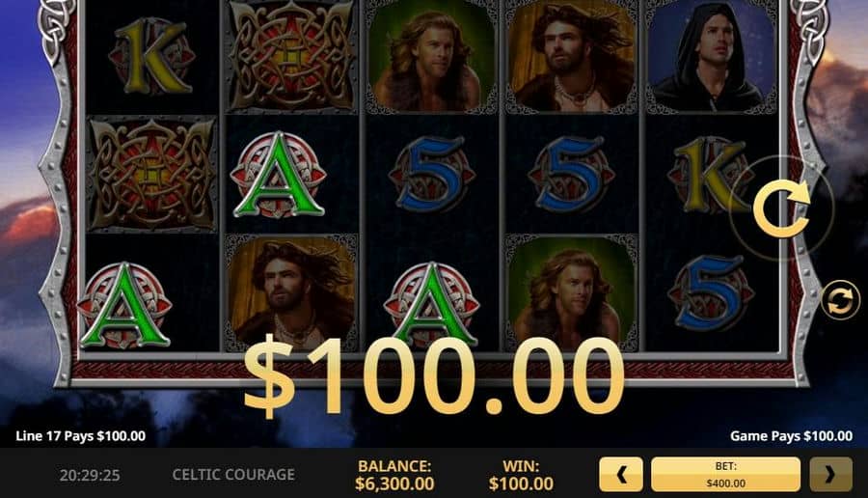
Task: Select the Celtic knot symbol on second reel top
Action: (291, 55)
